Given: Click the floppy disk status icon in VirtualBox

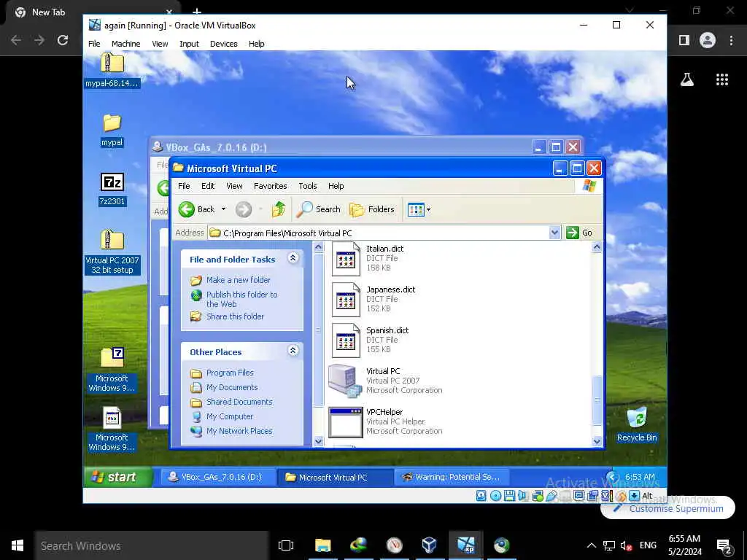Looking at the screenshot, I should click(x=509, y=496).
